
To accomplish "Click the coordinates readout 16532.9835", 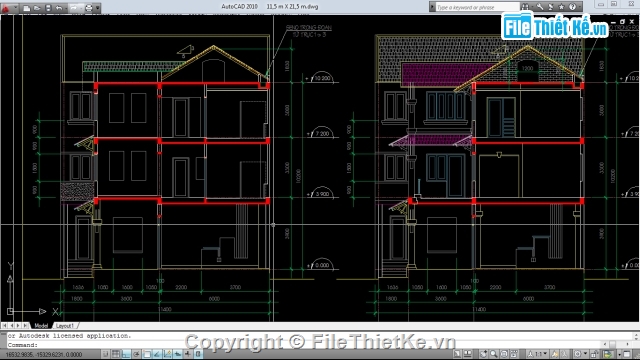I will coord(44,355).
